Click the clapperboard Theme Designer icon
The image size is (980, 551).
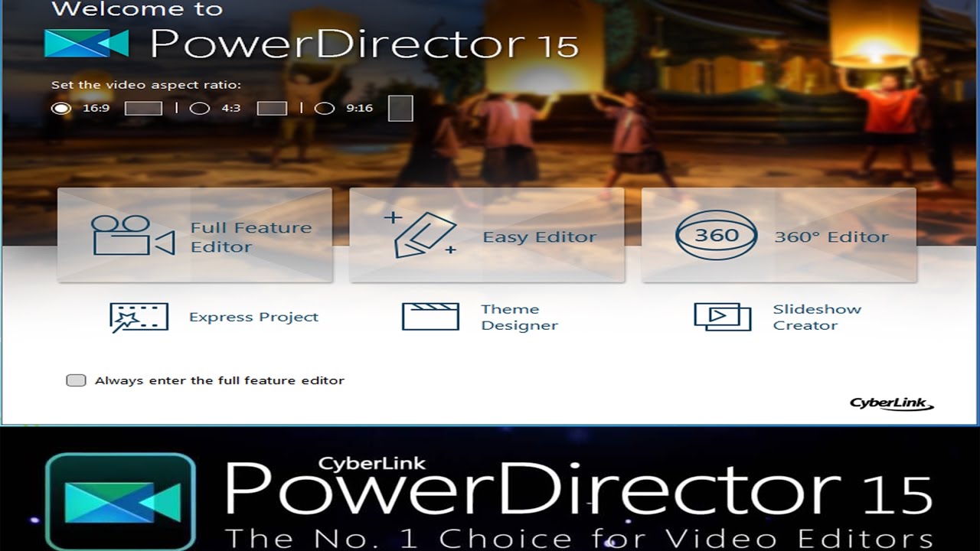click(x=430, y=317)
